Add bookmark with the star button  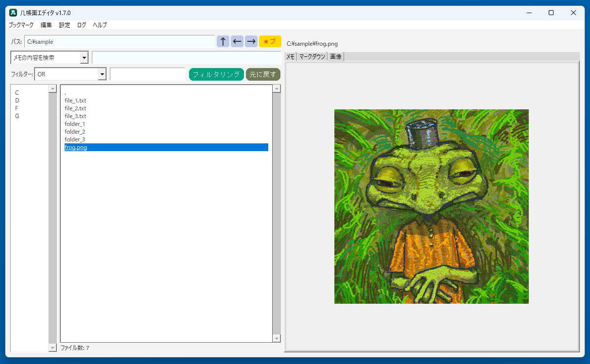point(270,41)
